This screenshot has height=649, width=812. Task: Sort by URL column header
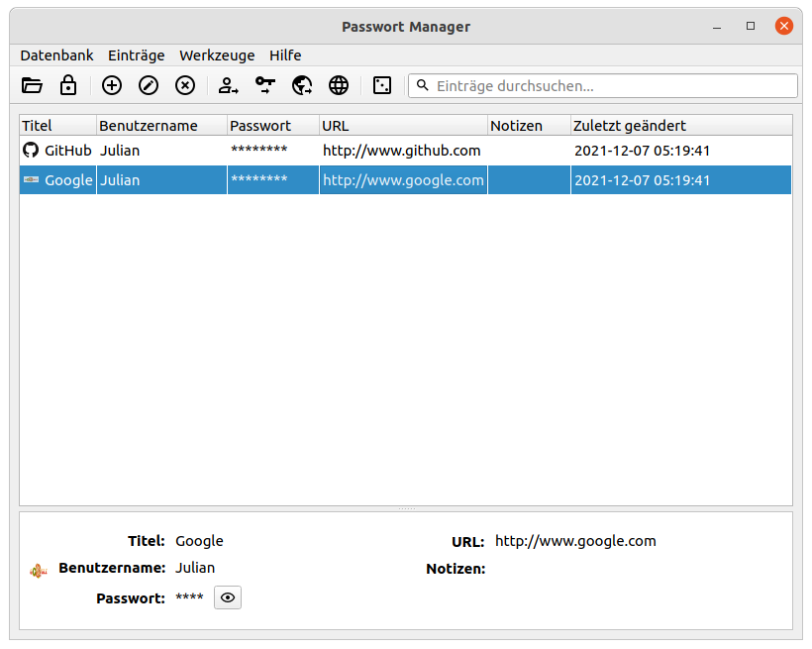click(403, 126)
